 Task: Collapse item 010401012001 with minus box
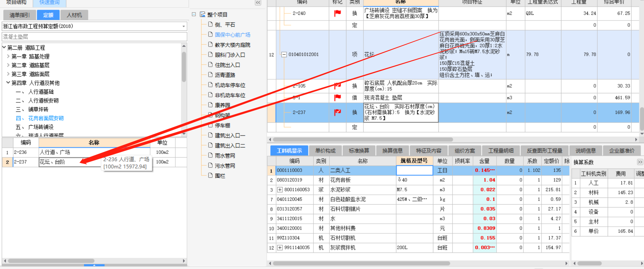[x=284, y=54]
